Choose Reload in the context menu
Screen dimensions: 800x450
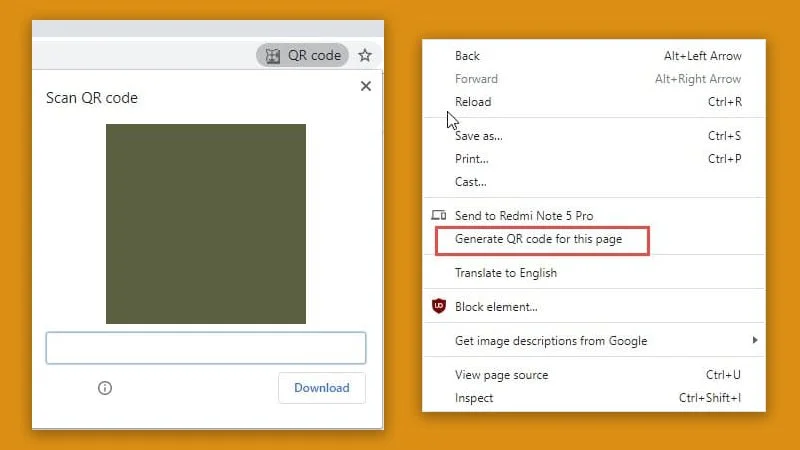click(473, 102)
